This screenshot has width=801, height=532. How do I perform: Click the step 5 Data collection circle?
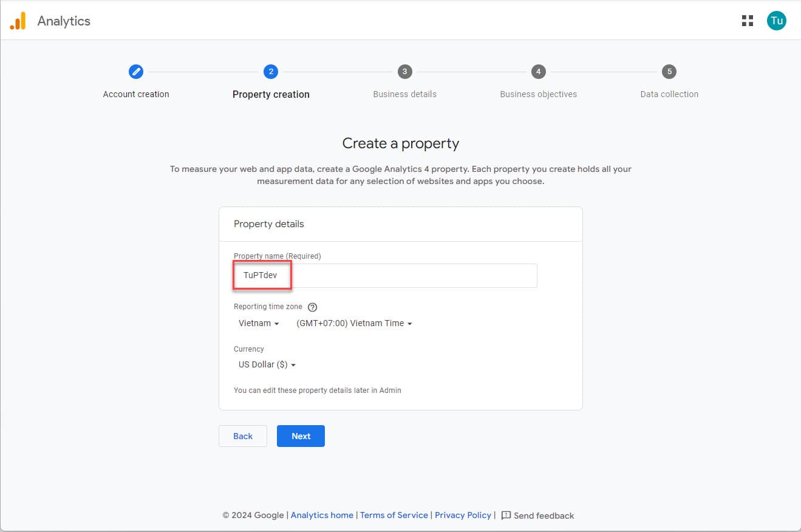pos(669,72)
